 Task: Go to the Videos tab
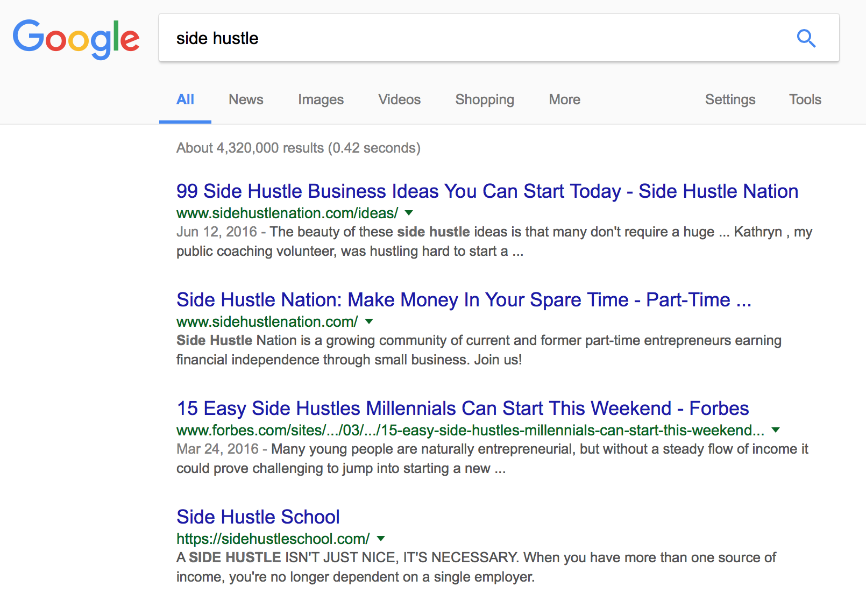point(399,100)
